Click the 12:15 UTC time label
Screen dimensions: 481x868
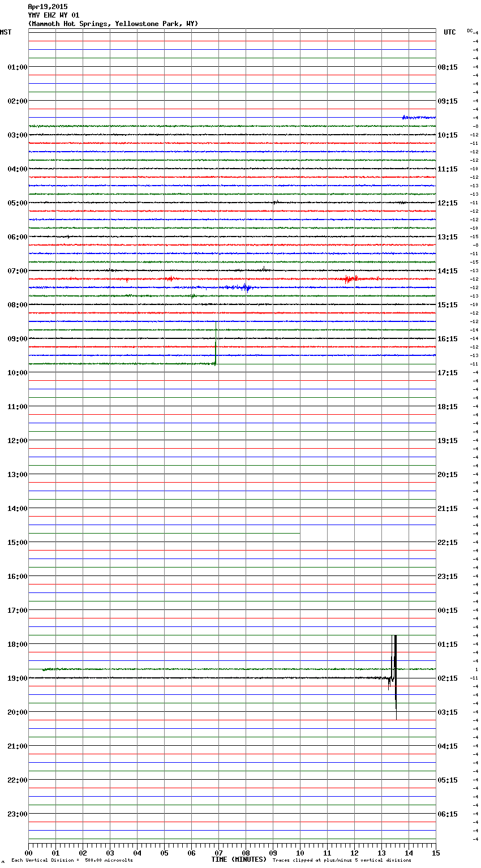point(448,203)
